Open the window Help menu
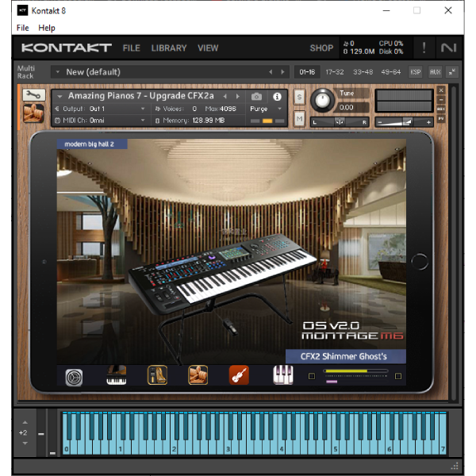 click(x=47, y=28)
